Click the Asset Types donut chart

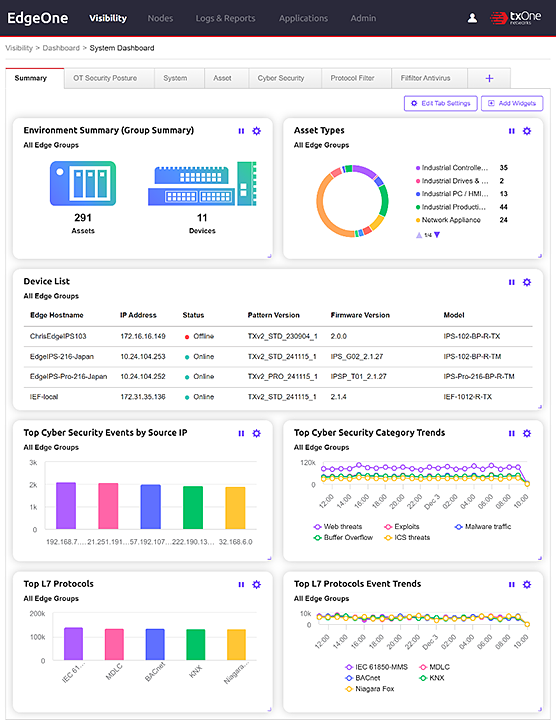[x=352, y=201]
